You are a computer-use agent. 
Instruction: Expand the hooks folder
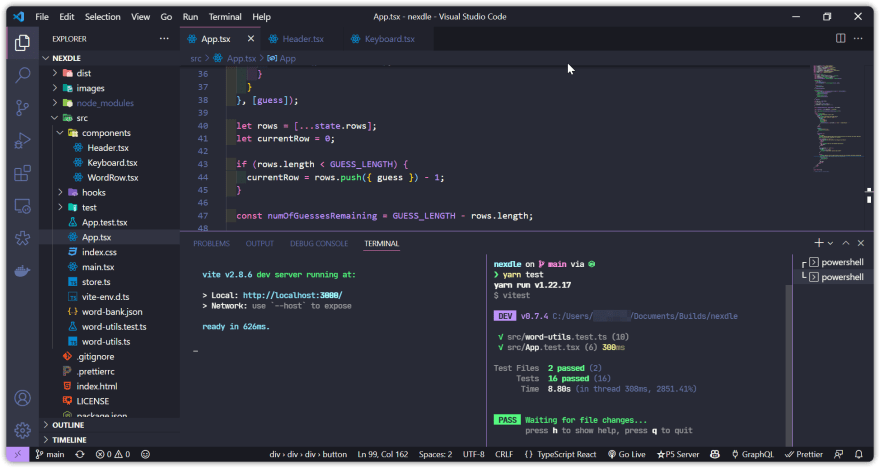[x=93, y=192]
